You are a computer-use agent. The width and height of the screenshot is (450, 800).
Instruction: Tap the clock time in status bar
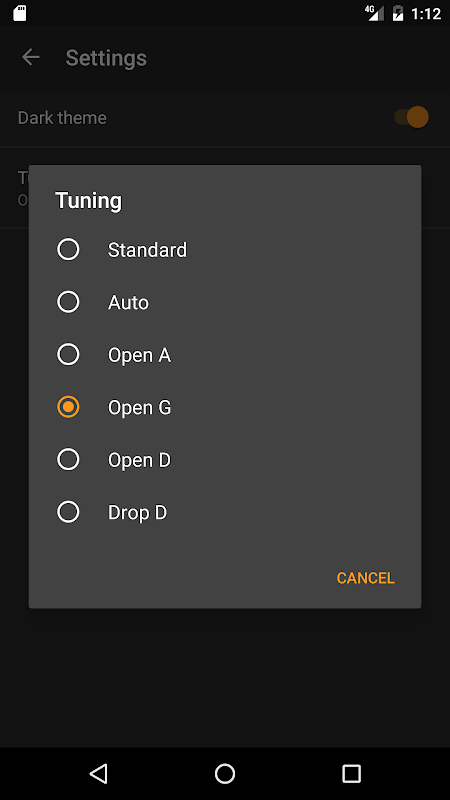coord(426,14)
